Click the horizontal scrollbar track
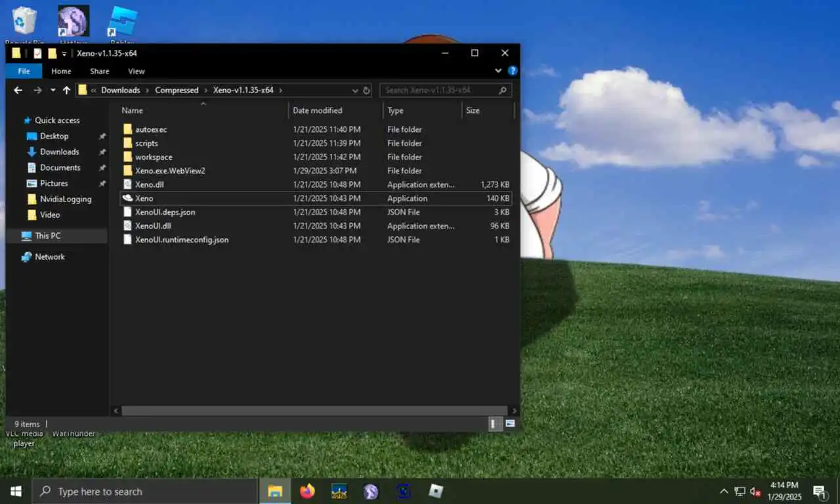Screen dimensions: 840x504 point(316,411)
